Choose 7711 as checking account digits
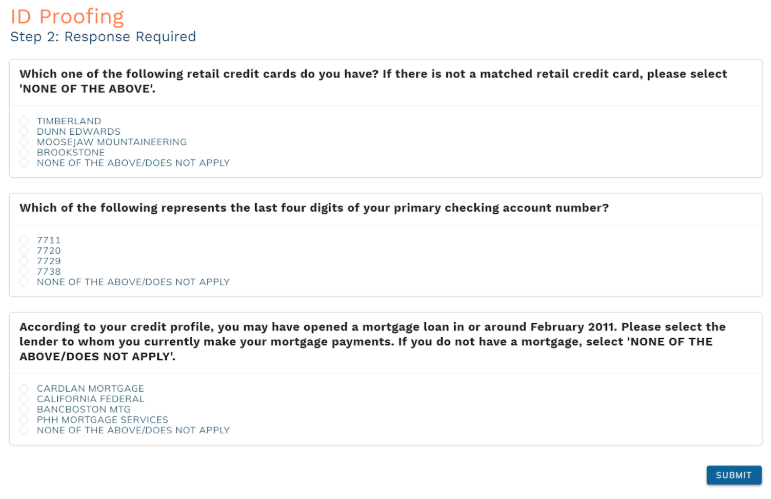This screenshot has height=499, width=771. click(24, 240)
